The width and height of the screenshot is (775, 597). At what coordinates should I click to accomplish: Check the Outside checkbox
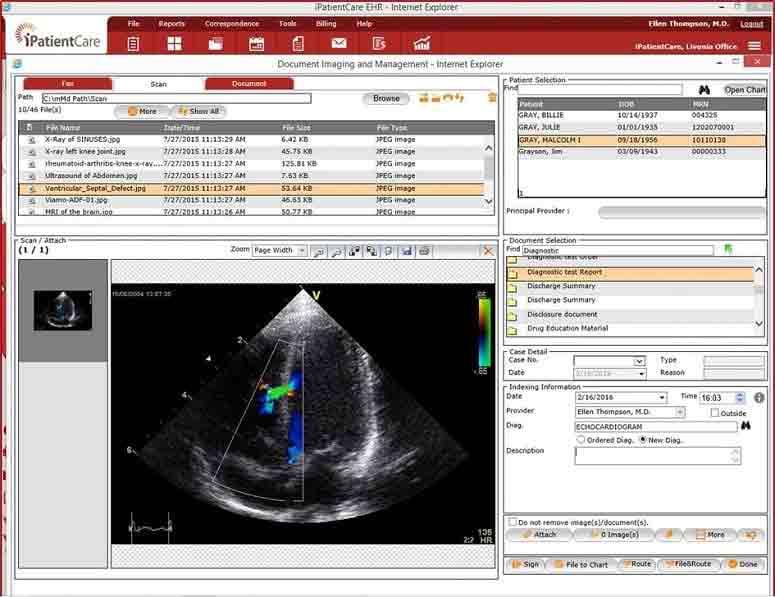(715, 413)
